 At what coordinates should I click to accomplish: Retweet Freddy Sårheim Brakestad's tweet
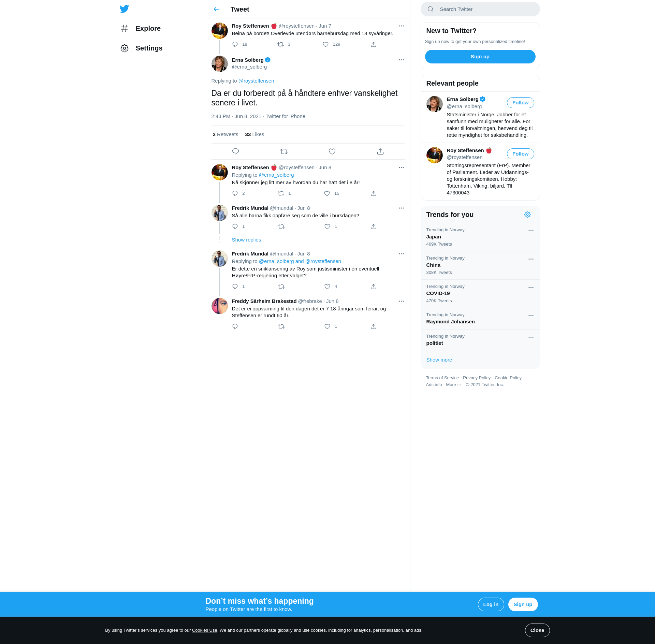pyautogui.click(x=281, y=326)
